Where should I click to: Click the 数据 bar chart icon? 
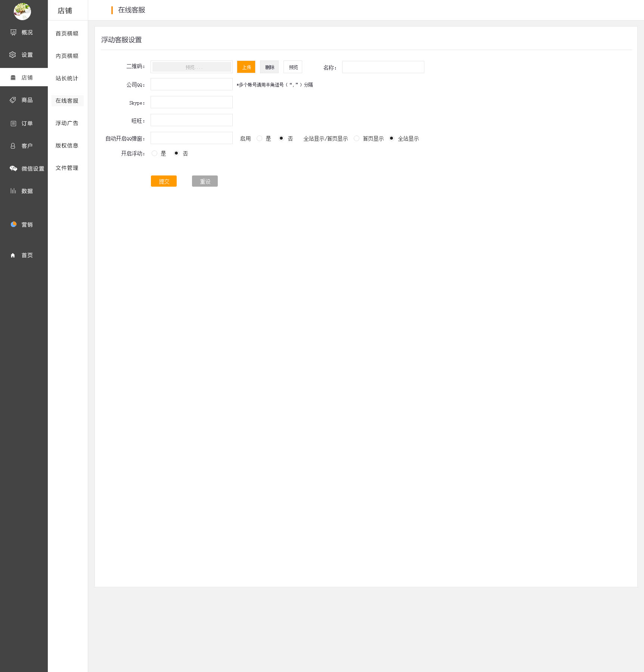[13, 191]
